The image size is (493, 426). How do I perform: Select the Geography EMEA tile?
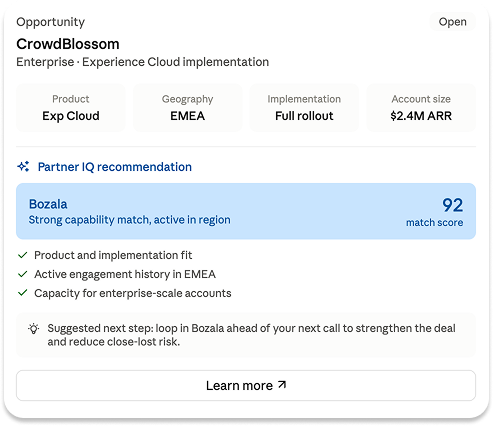188,108
